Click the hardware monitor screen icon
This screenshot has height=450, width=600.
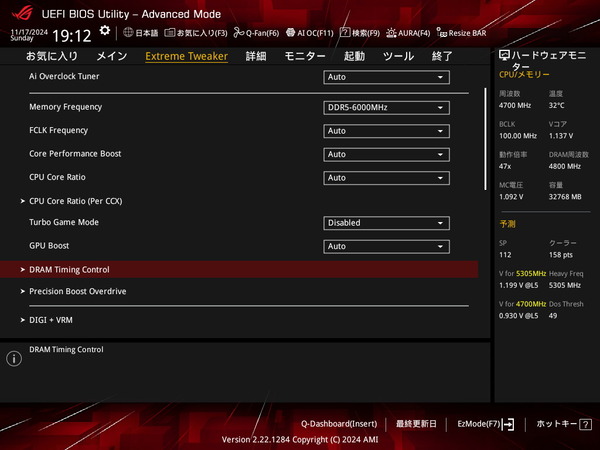pyautogui.click(x=504, y=56)
